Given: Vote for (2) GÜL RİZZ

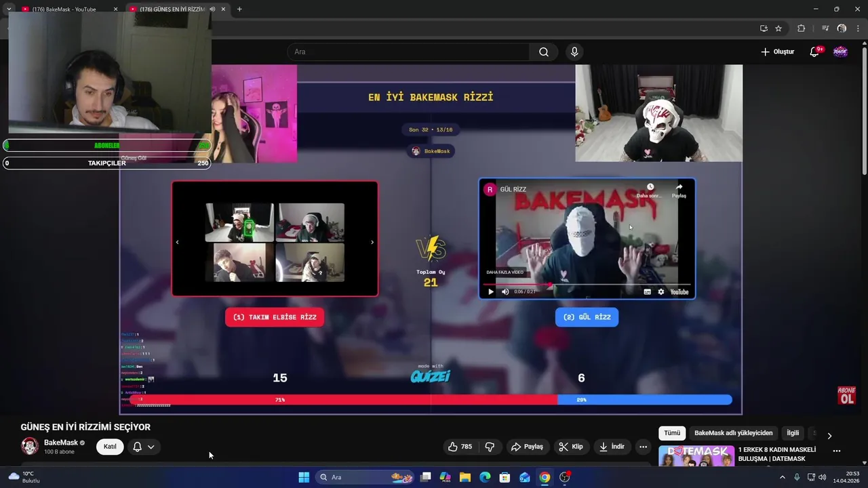Looking at the screenshot, I should 587,317.
